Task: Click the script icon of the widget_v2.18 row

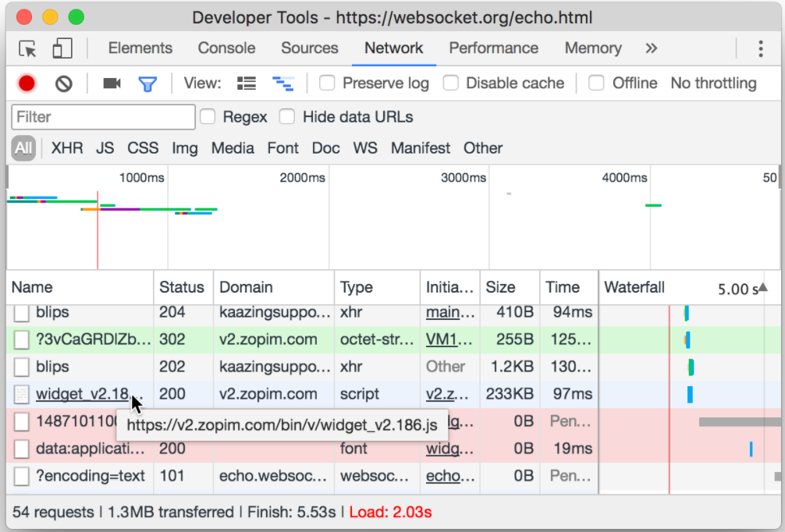Action: coord(22,395)
